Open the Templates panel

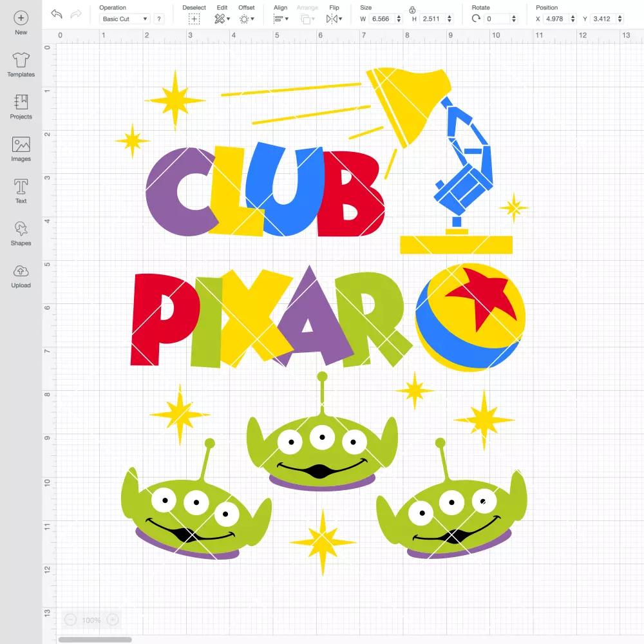(21, 65)
